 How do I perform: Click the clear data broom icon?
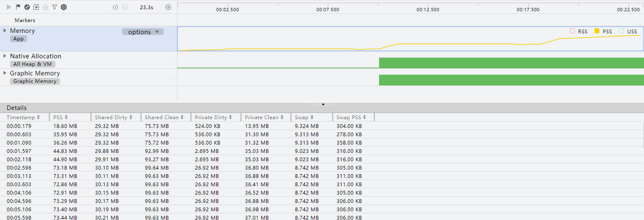coord(45,7)
